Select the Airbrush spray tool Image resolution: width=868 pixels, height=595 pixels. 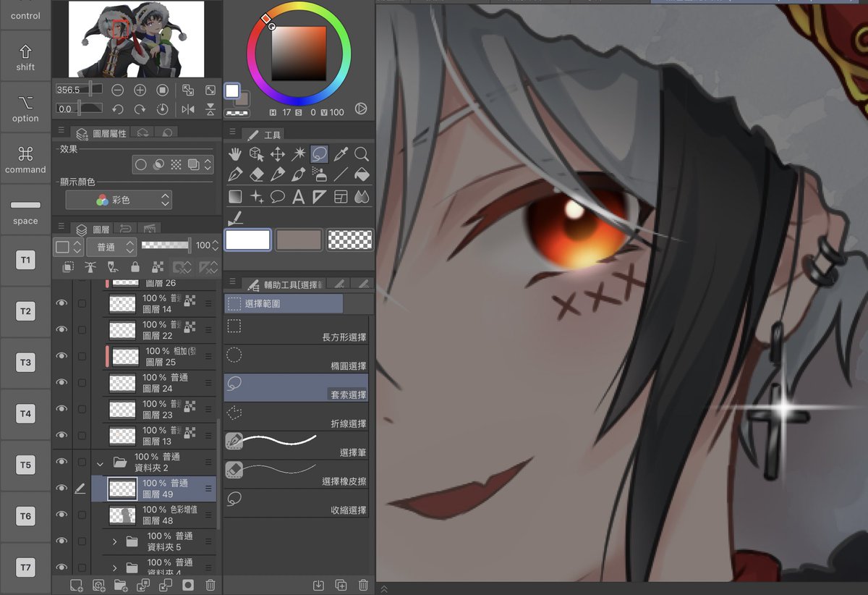click(x=319, y=174)
